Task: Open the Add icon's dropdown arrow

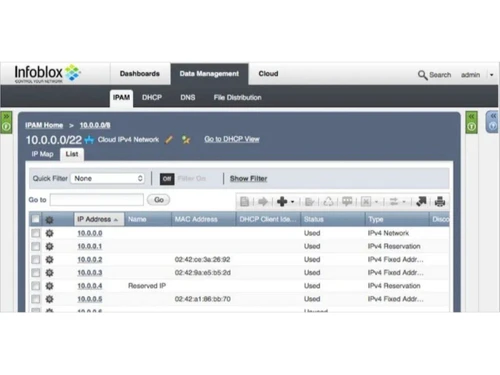Action: pyautogui.click(x=292, y=202)
